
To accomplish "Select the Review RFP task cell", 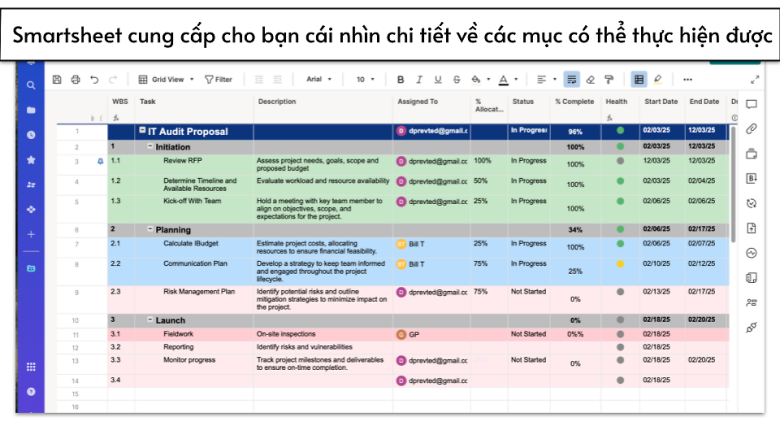I will click(194, 165).
